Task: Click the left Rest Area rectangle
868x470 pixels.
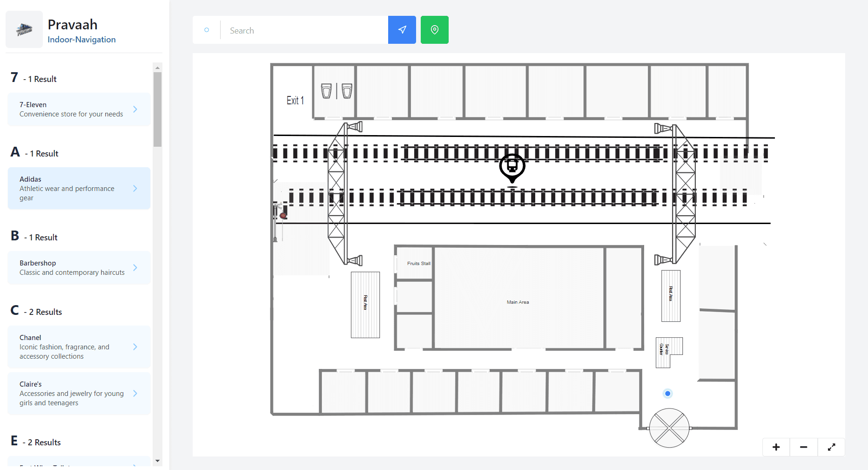Action: (365, 305)
